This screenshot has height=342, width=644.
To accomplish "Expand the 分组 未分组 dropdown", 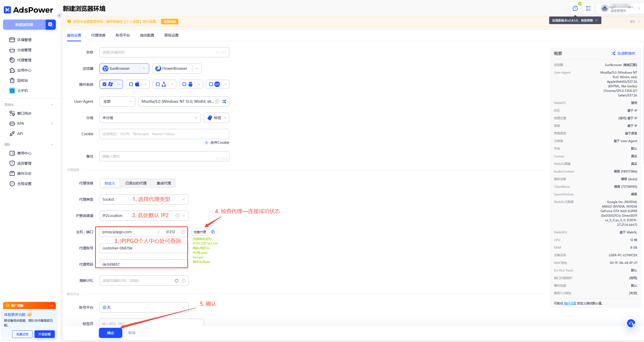I will point(150,118).
